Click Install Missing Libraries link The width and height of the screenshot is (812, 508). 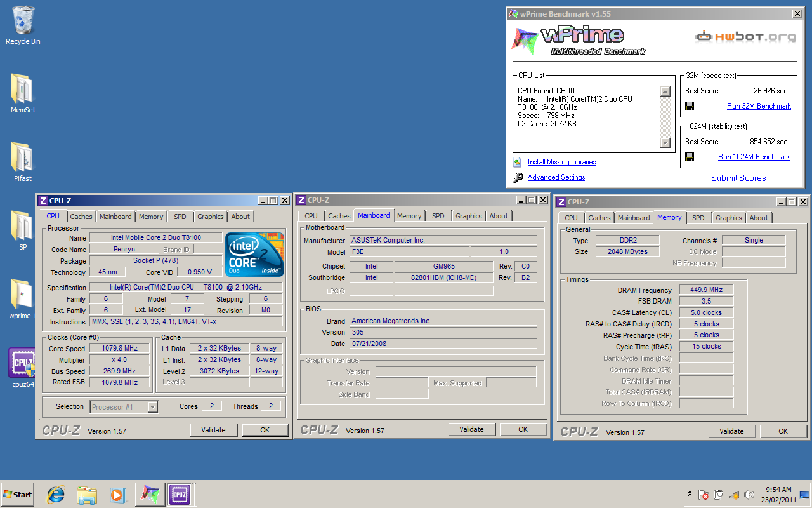coord(561,162)
